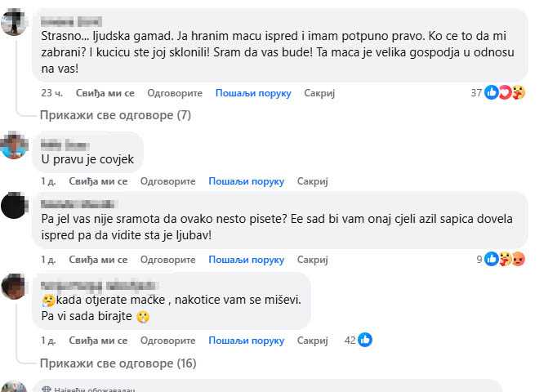This screenshot has height=392, width=557.
Task: Click the care emoji reaction beside 37 count
Action: (x=519, y=92)
